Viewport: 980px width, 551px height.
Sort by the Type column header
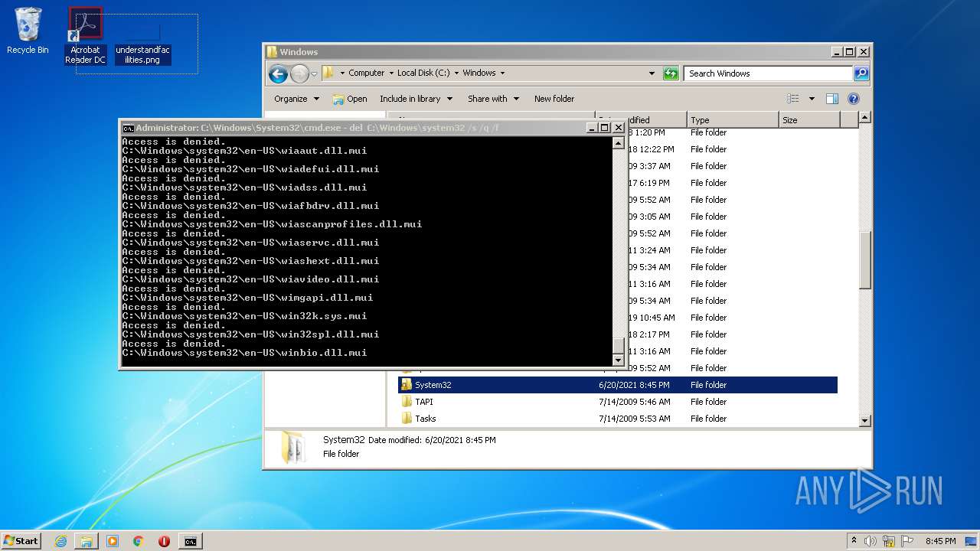[x=733, y=120]
